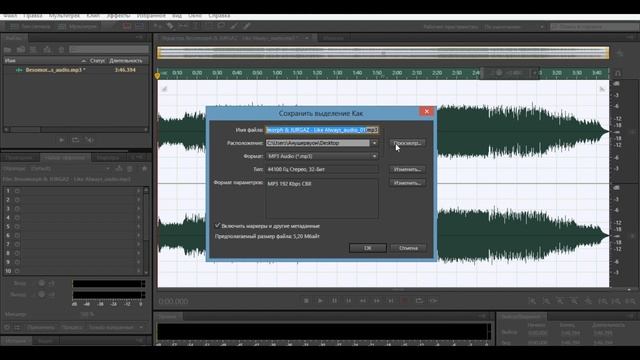640x360 pixels.
Task: Click the favorite star icon in Effects Rack
Action: pyautogui.click(x=144, y=168)
